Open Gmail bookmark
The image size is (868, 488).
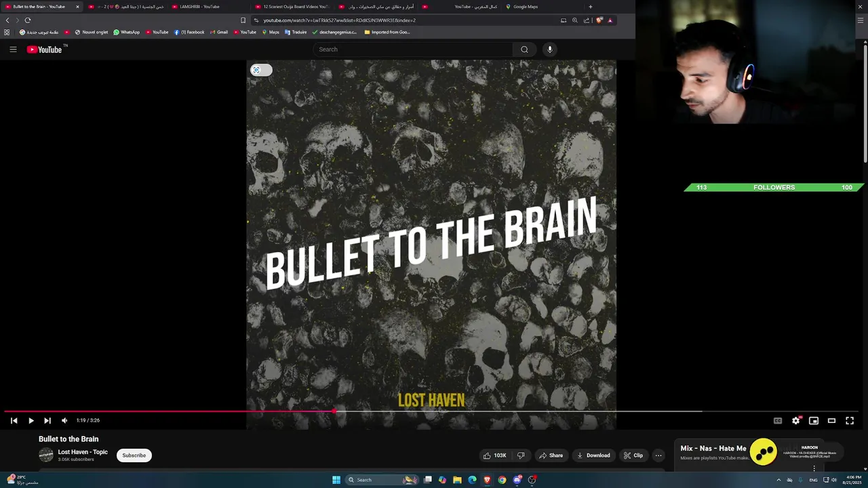(218, 32)
